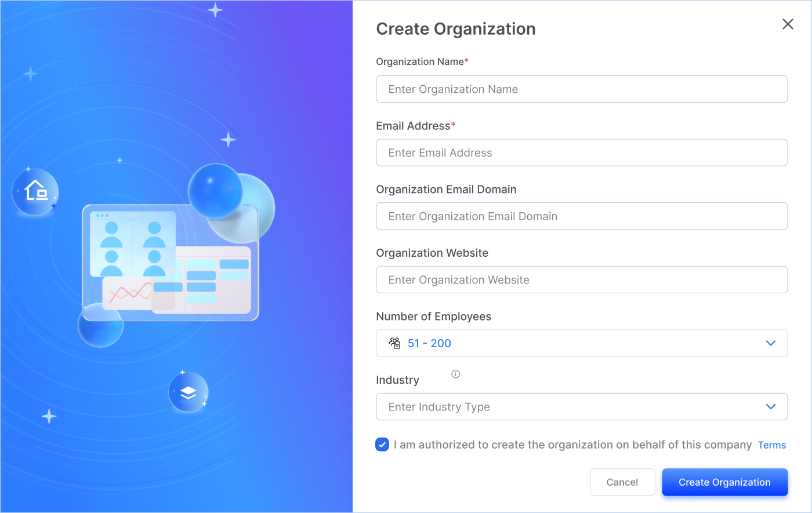Viewport: 812px width, 513px height.
Task: Click the layers stack bubble icon
Action: [188, 392]
